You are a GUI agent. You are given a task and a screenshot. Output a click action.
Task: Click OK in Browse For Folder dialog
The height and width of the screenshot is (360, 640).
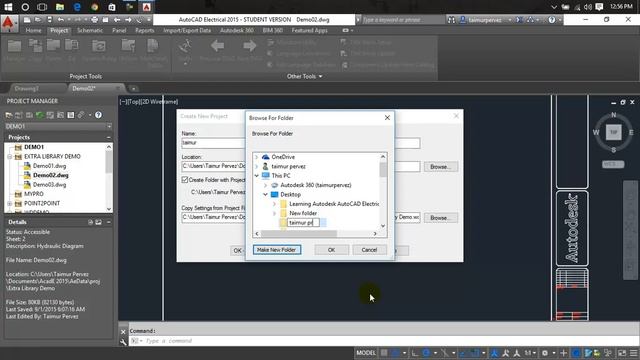(331, 250)
